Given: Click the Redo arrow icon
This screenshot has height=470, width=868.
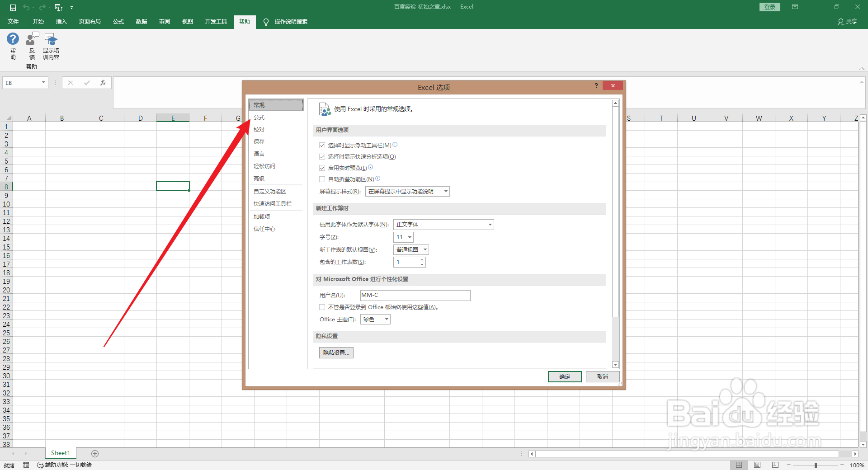Looking at the screenshot, I should [42, 7].
